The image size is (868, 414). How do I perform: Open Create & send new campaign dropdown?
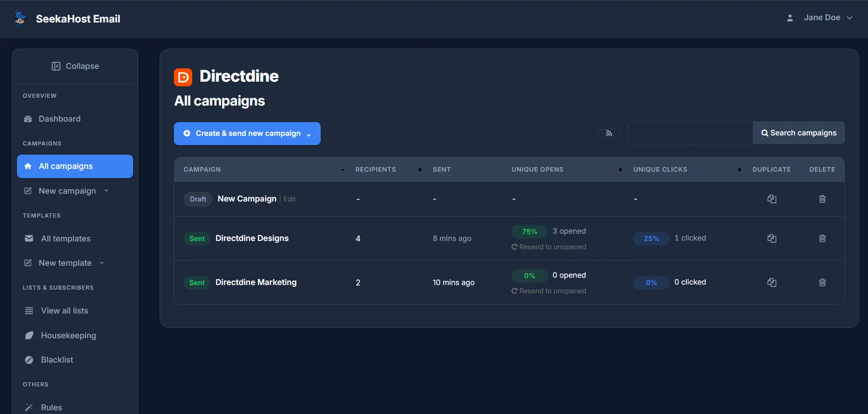coord(247,134)
